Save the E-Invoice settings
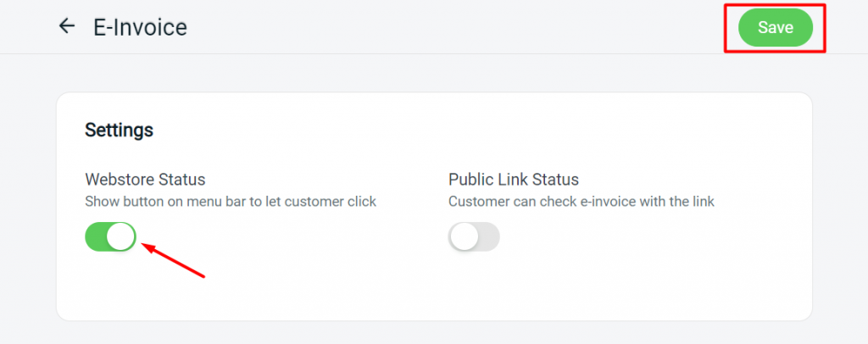 coord(775,27)
